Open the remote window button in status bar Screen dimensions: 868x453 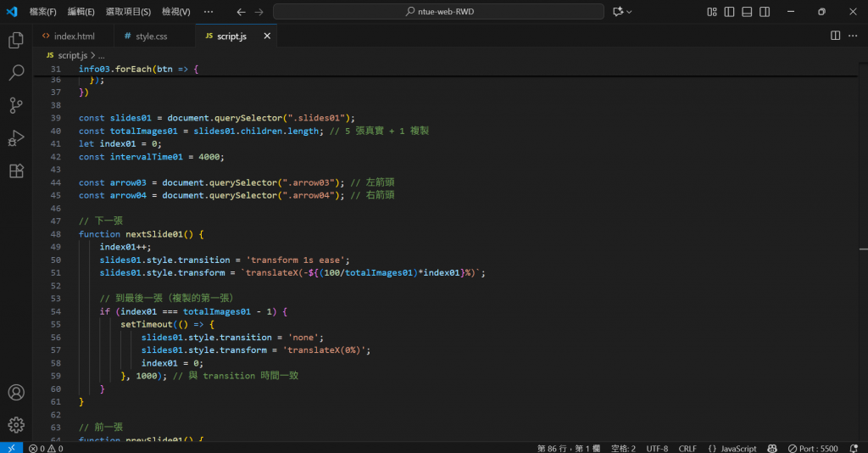tap(11, 448)
